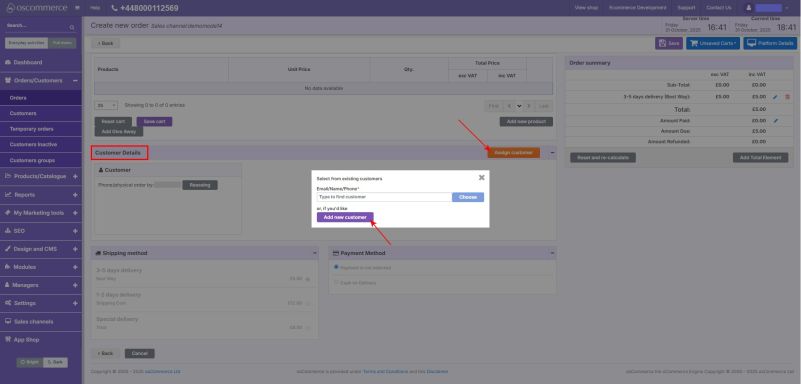The image size is (801, 384).
Task: Open the Help link in header
Action: 95,8
